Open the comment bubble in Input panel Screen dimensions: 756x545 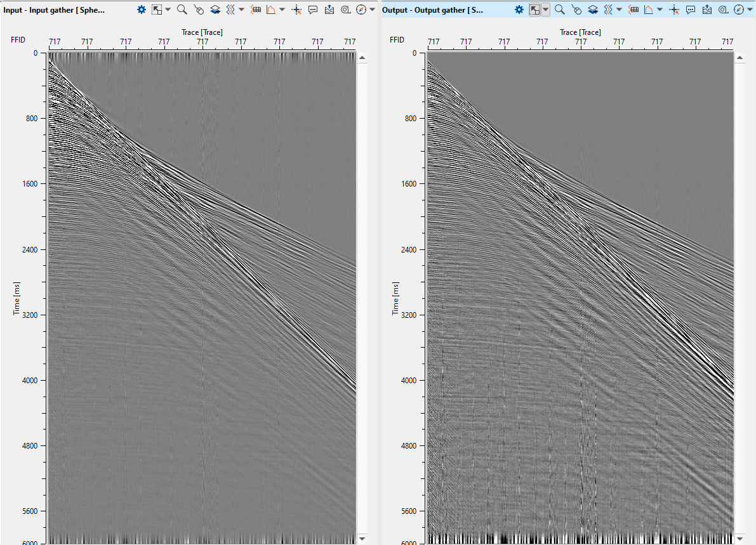pos(313,10)
